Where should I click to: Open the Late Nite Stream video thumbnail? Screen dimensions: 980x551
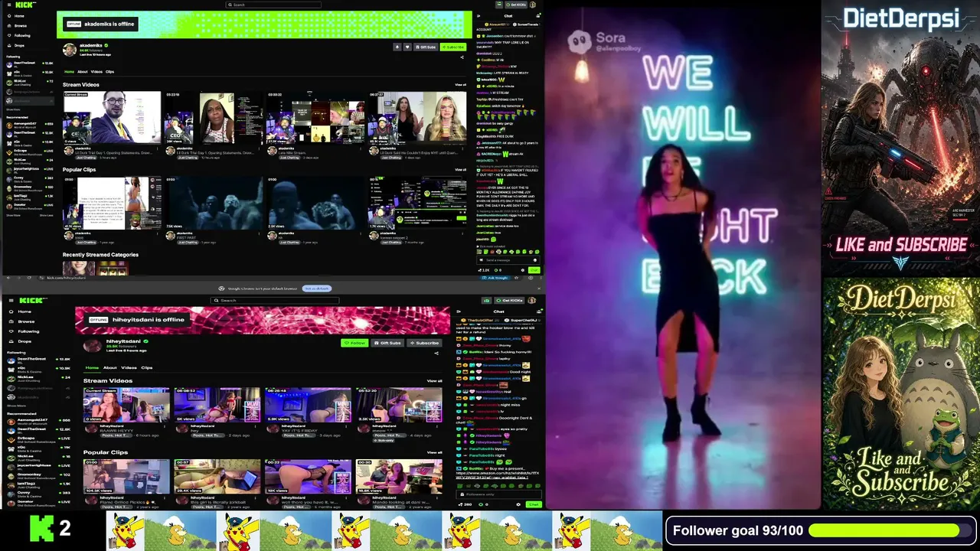pyautogui.click(x=315, y=118)
